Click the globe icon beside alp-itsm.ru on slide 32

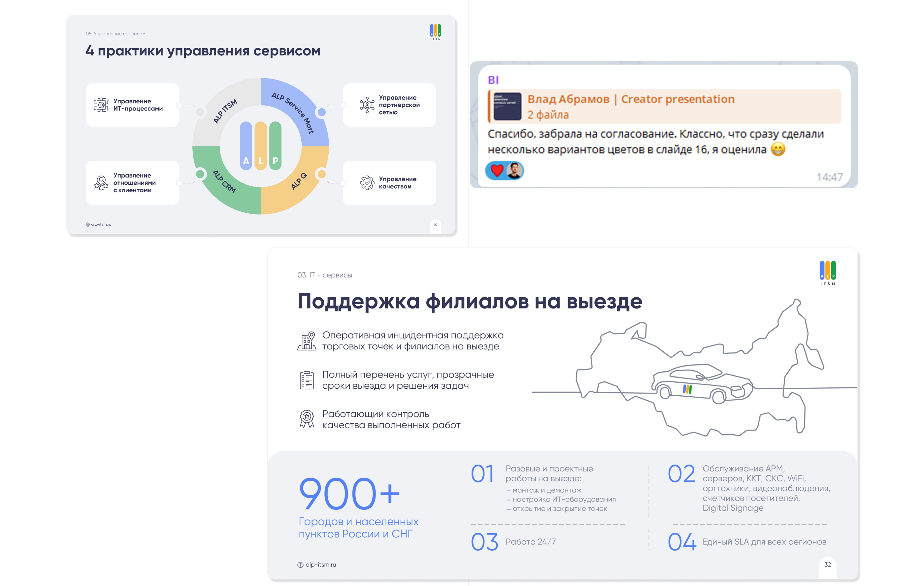tap(300, 565)
